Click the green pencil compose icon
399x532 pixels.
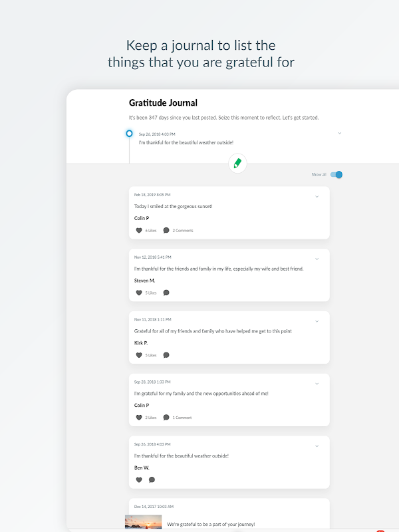pyautogui.click(x=237, y=163)
